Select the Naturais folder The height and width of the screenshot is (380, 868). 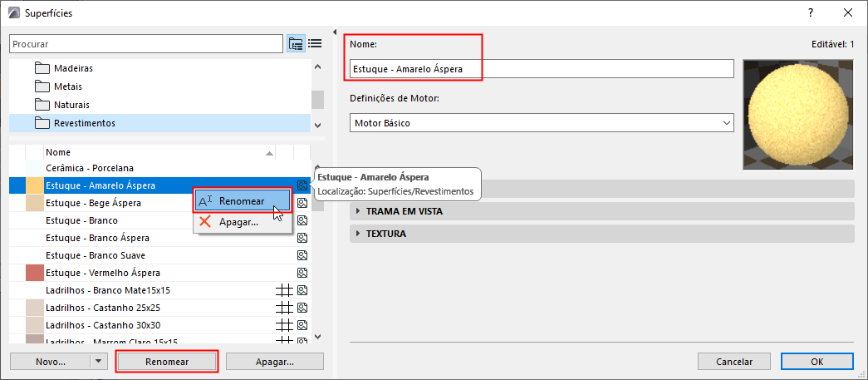point(71,105)
